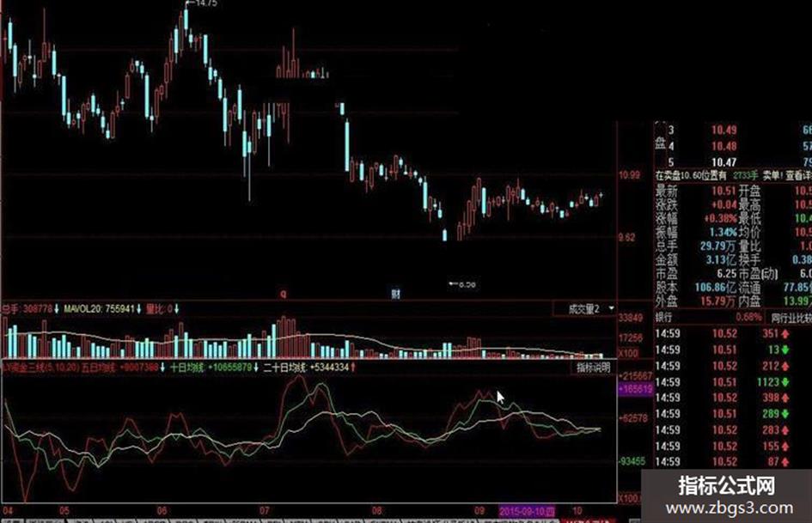The image size is (812, 523).
Task: Click the 最新 price value 10.51
Action: point(723,191)
